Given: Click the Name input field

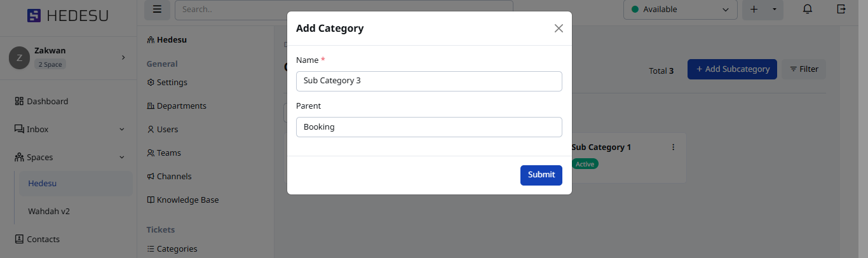Looking at the screenshot, I should click(429, 81).
